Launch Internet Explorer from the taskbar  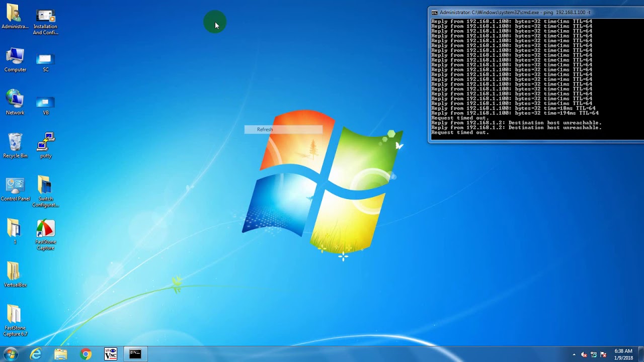[36, 354]
